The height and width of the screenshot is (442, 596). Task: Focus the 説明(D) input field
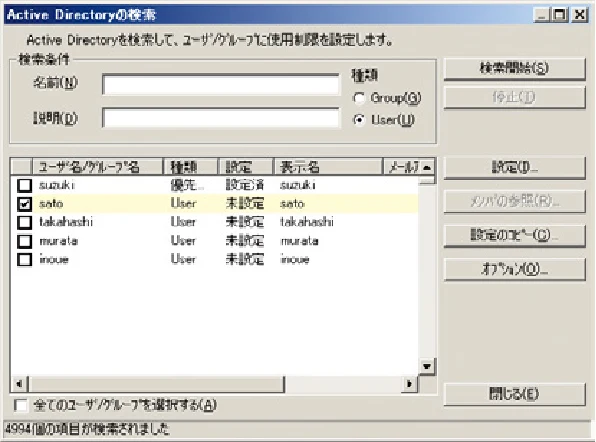point(221,118)
